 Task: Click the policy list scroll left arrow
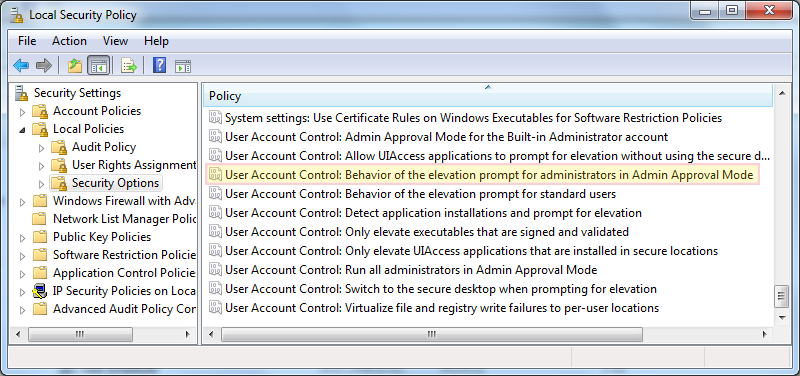click(x=211, y=335)
